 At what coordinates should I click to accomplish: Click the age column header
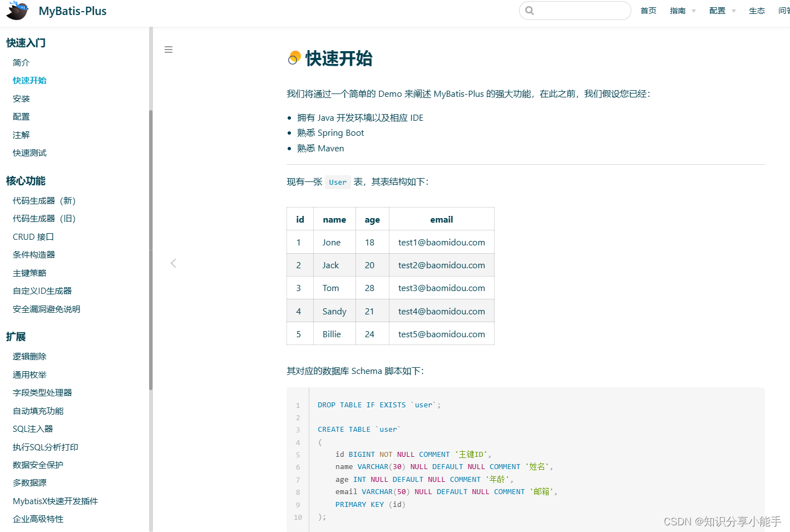[372, 219]
